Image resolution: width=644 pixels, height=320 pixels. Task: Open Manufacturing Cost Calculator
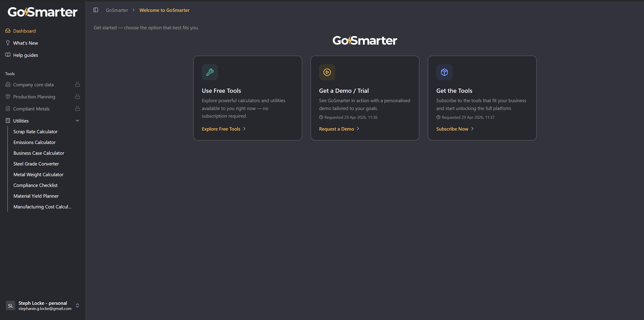pos(42,207)
